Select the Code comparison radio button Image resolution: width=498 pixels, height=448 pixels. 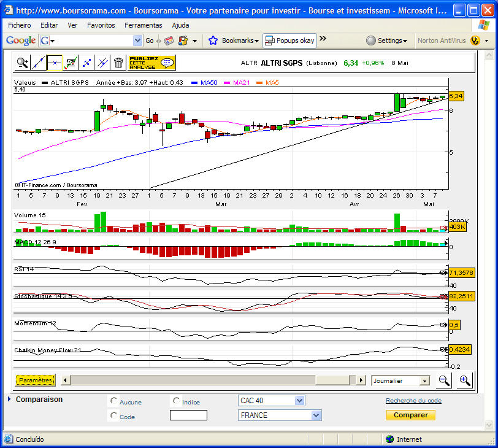(113, 415)
